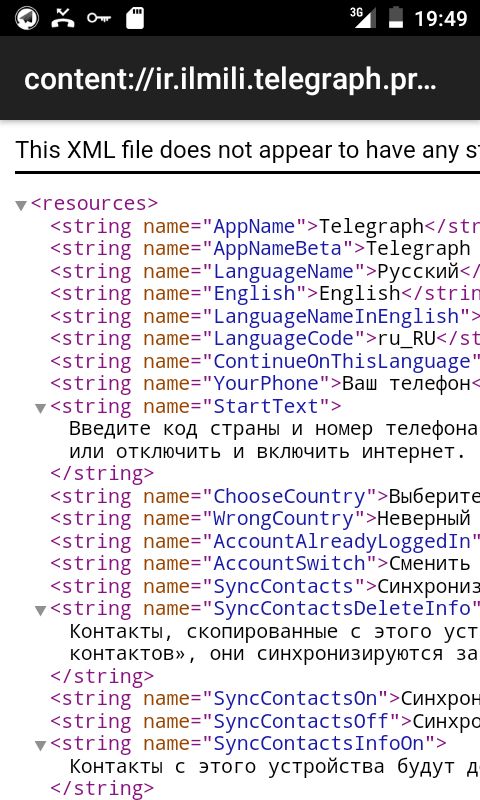The height and width of the screenshot is (800, 480).
Task: Select the SyncContactsDeleteInfo attribute value
Action: coord(342,609)
